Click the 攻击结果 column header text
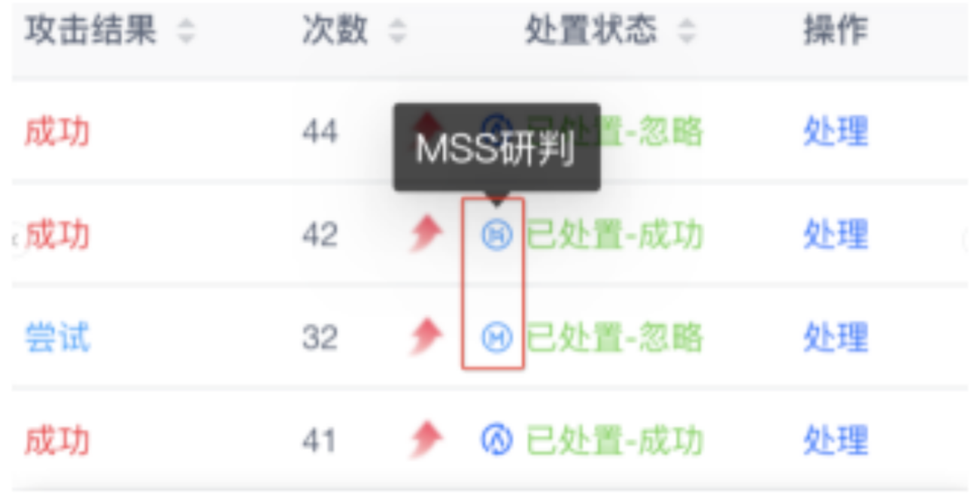The height and width of the screenshot is (494, 980). tap(91, 30)
